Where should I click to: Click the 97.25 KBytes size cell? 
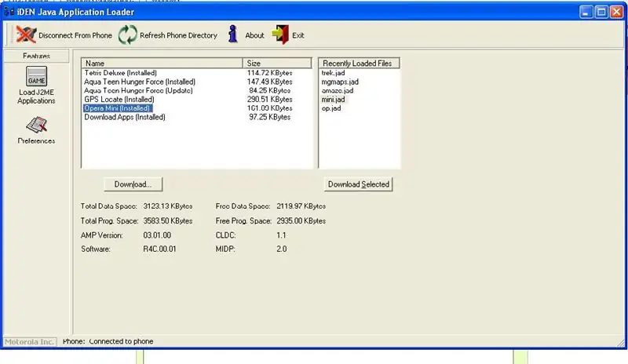click(269, 117)
